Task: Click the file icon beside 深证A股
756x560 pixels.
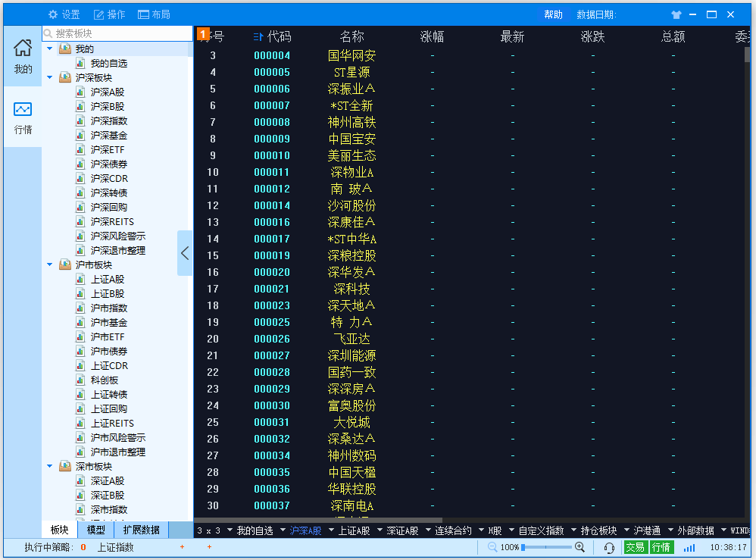Action: (x=80, y=481)
